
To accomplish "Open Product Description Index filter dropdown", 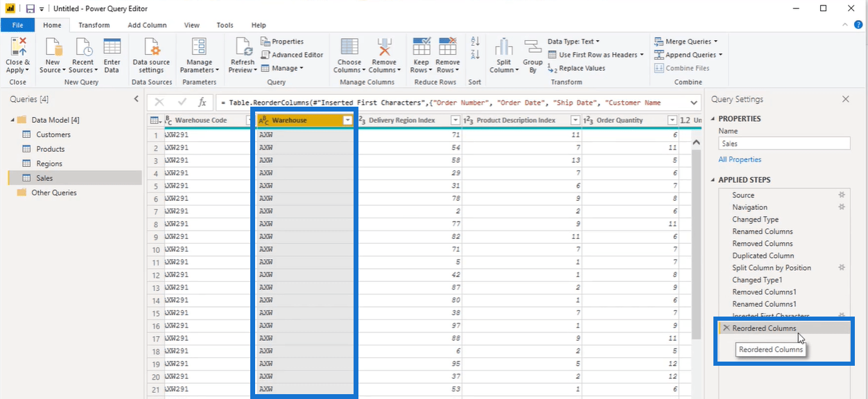I will click(575, 120).
